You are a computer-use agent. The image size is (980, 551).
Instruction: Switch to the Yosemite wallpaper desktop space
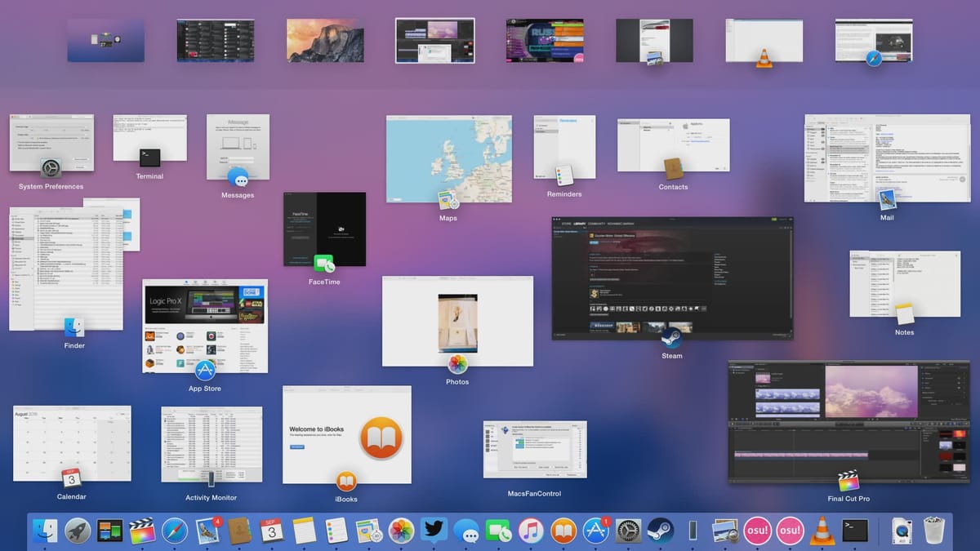[325, 41]
